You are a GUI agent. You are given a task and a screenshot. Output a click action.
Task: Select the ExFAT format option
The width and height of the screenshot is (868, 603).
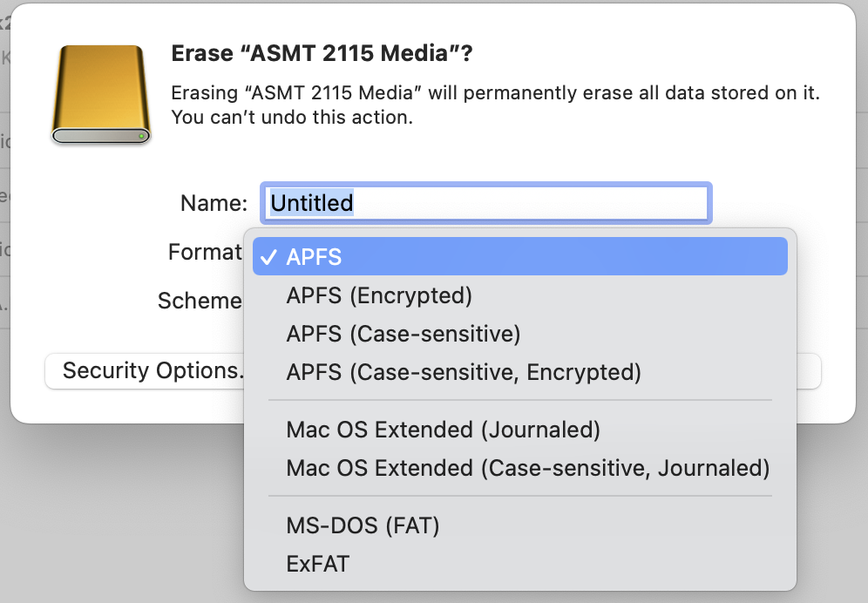tap(317, 564)
